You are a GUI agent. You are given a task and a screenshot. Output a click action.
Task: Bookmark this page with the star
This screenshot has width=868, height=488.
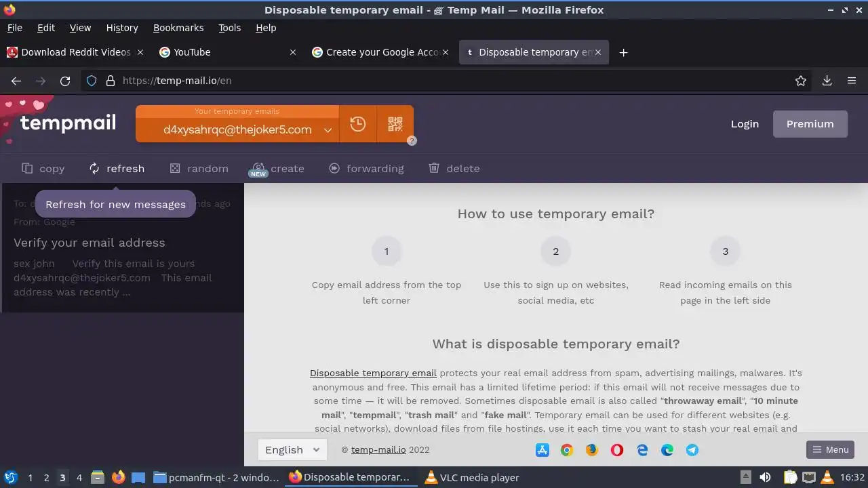[801, 81]
